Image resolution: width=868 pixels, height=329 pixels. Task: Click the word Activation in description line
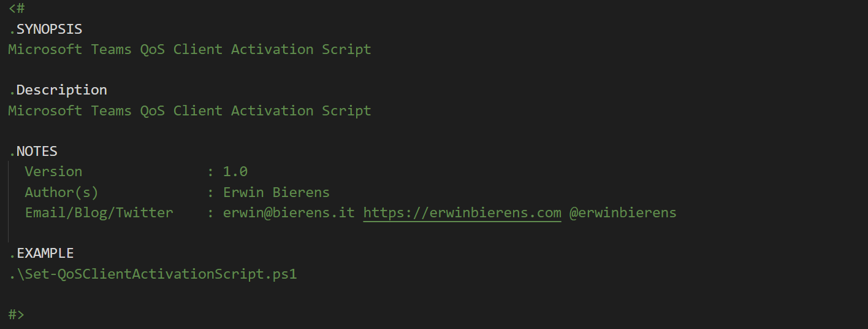(272, 111)
